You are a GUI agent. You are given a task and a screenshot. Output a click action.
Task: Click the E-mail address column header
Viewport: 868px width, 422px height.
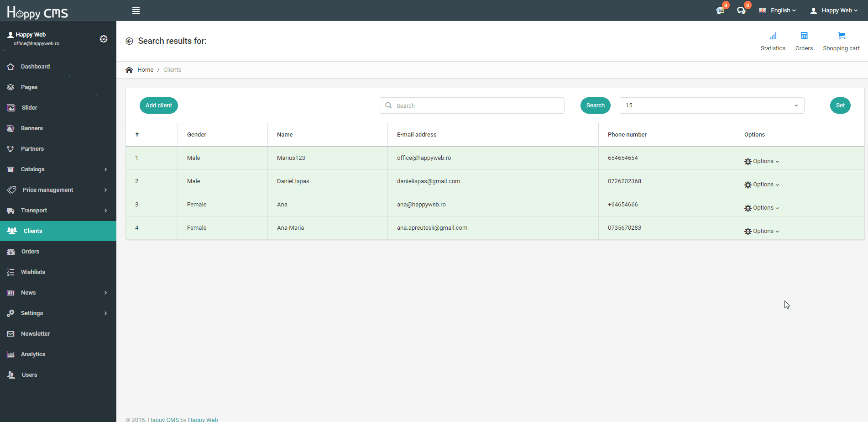[x=417, y=135]
